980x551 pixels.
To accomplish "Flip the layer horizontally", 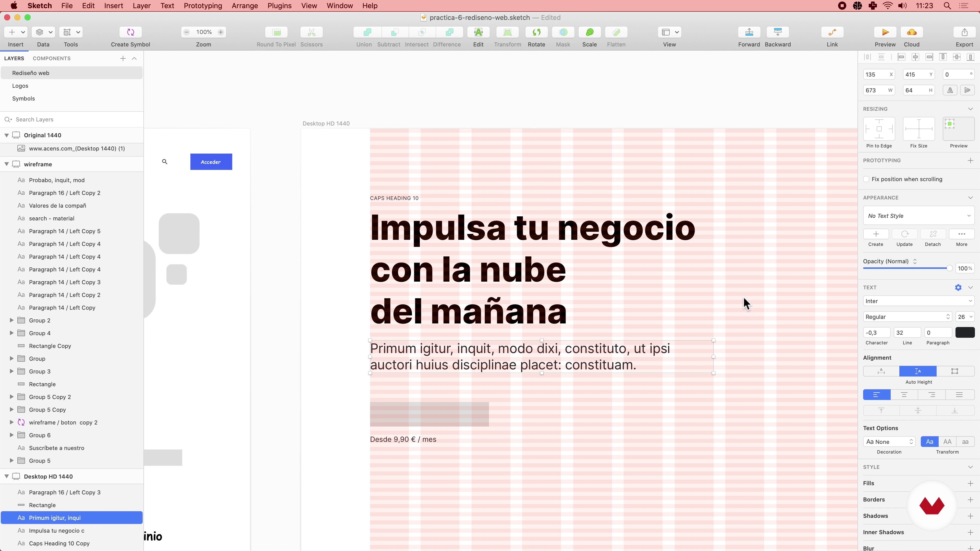I will point(950,90).
